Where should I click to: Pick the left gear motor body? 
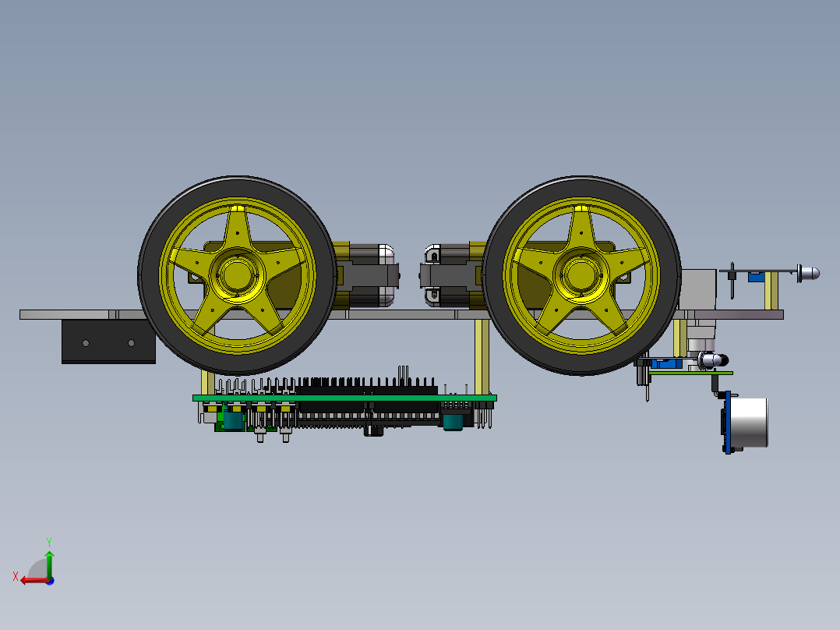[x=362, y=274]
